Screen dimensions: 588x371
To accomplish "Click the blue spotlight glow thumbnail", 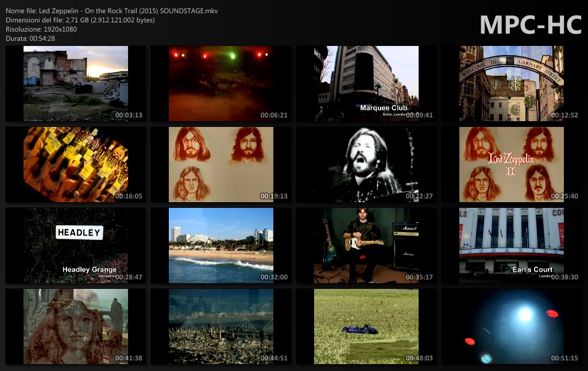I will click(x=512, y=326).
